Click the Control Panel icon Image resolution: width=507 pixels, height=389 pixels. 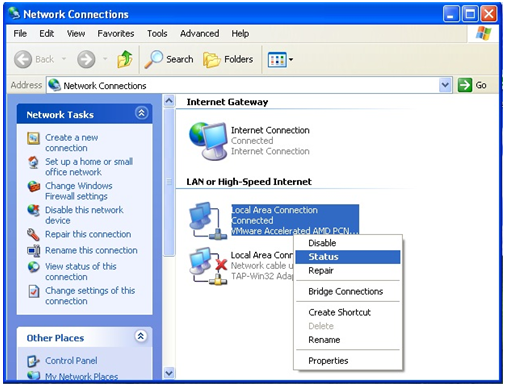point(33,361)
